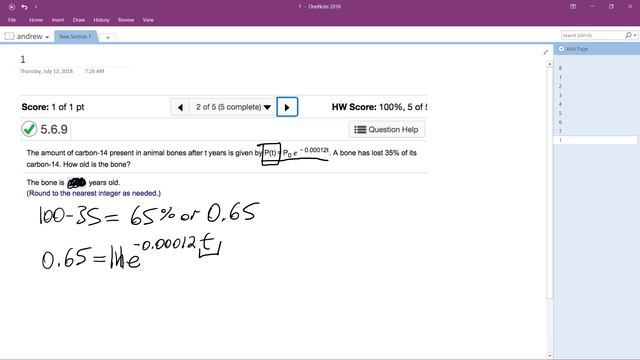Open the search scope dropdown arrow

(x=635, y=36)
